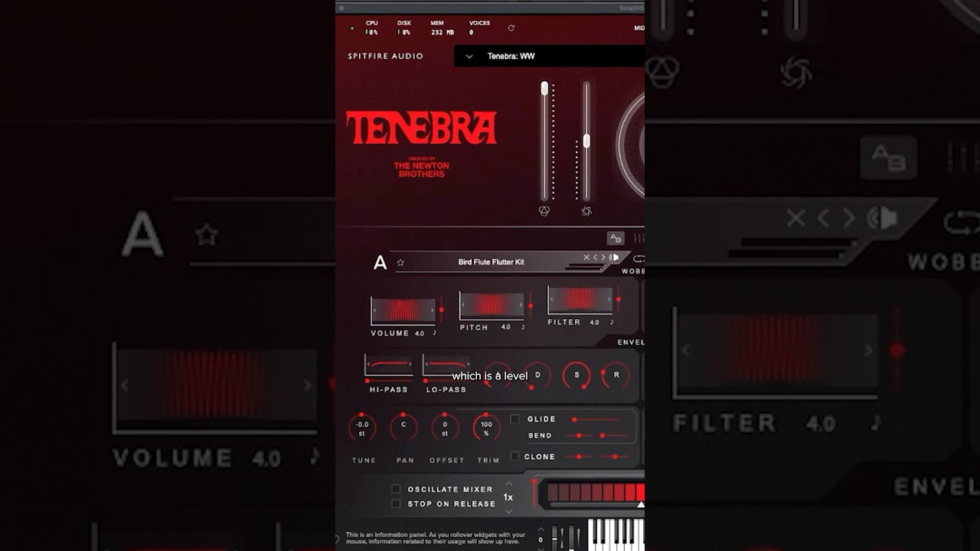
Task: Adjust the VOLUME wobble depth slider
Action: click(441, 309)
